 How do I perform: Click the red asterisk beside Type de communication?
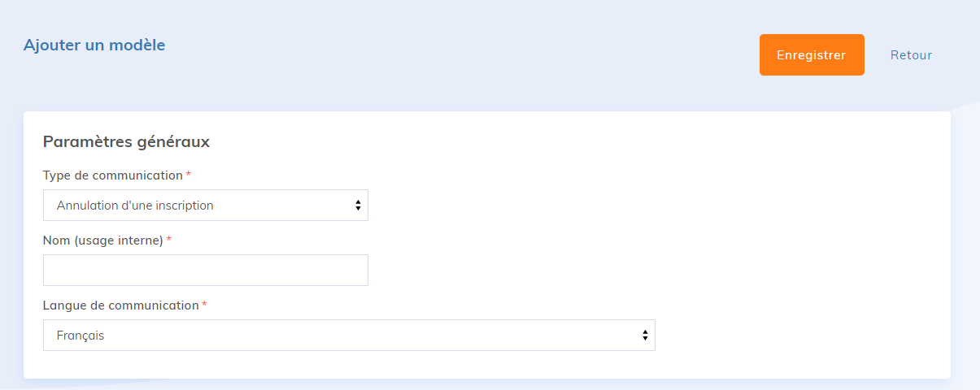[x=189, y=175]
